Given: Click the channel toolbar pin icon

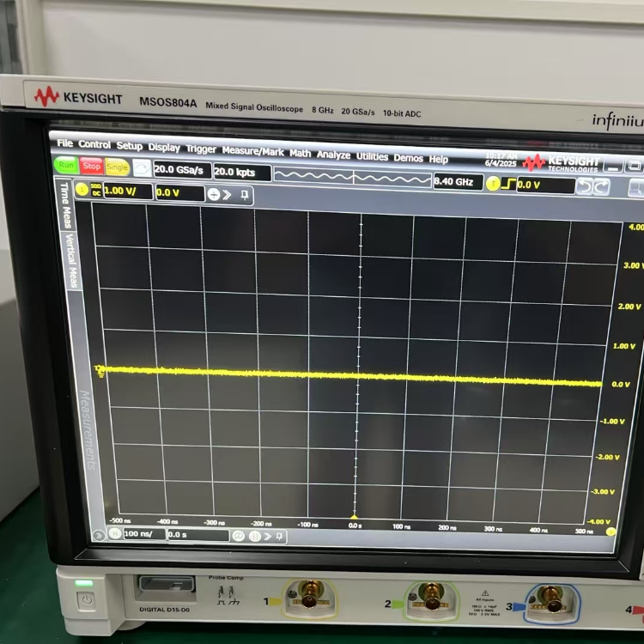Looking at the screenshot, I should (245, 196).
